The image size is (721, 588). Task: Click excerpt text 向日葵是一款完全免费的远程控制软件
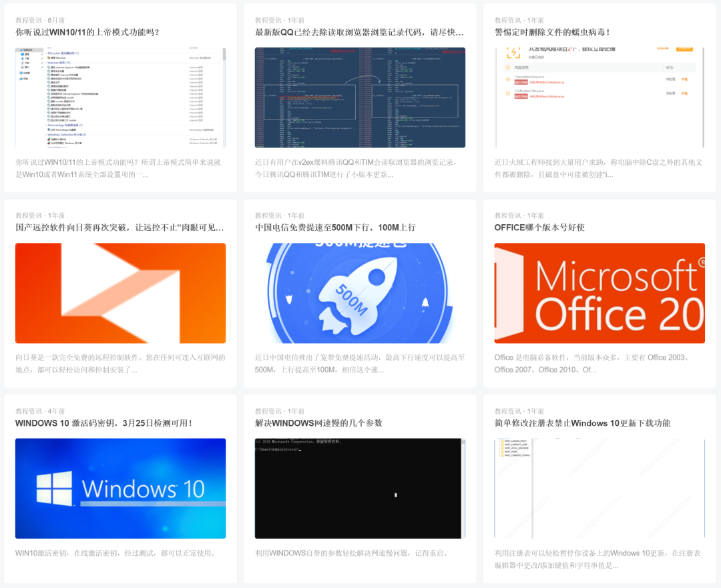pyautogui.click(x=120, y=364)
